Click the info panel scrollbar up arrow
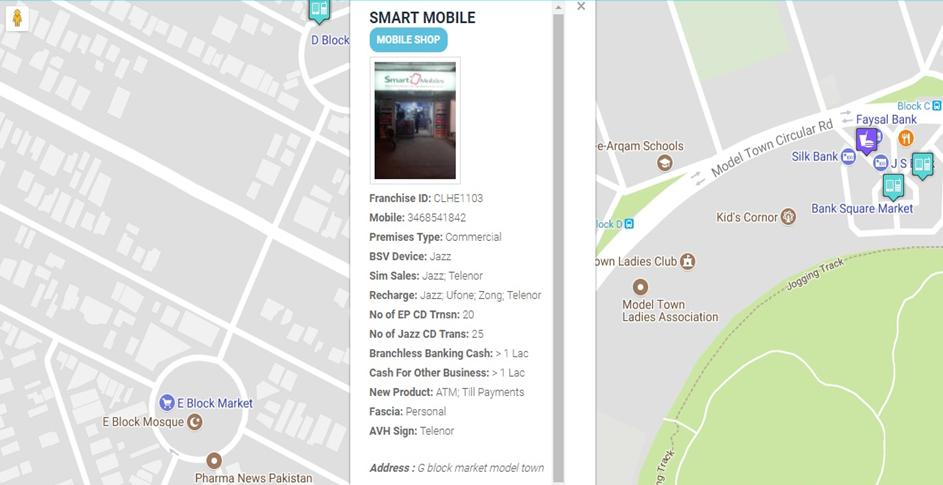The width and height of the screenshot is (943, 485). pos(558,7)
